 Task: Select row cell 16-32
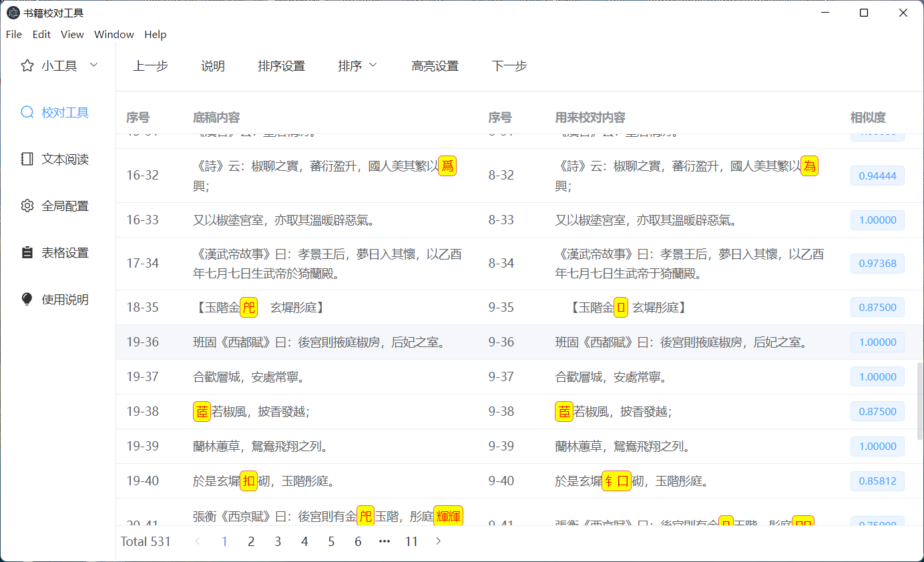click(x=143, y=176)
